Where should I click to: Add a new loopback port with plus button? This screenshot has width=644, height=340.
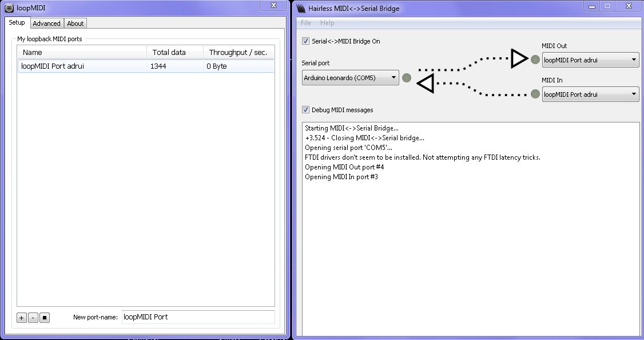pos(22,317)
